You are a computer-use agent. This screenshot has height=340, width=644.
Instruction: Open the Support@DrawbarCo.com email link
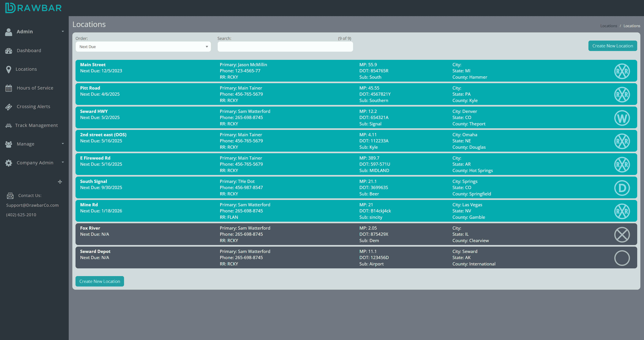click(32, 205)
